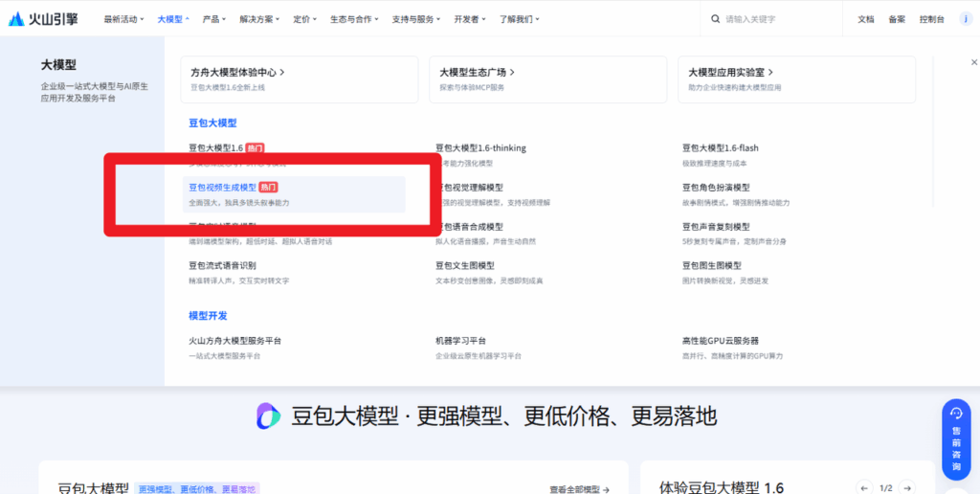Go to previous slide with left arrow
This screenshot has width=980, height=494.
864,487
